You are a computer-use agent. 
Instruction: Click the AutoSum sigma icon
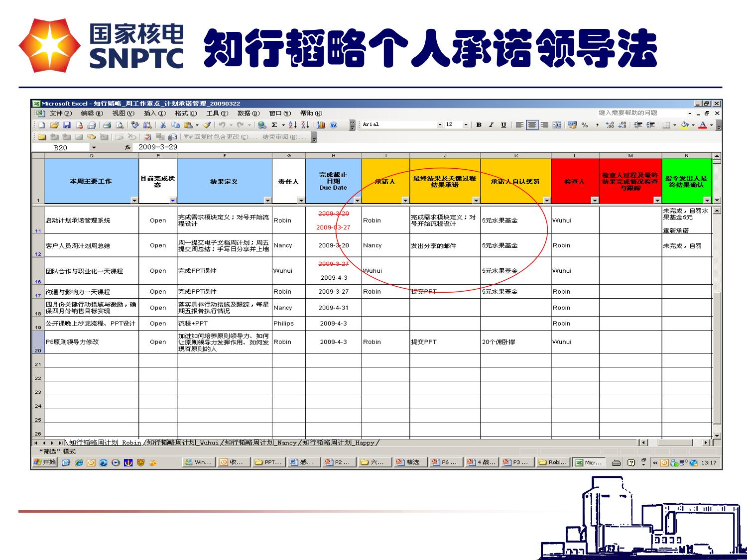tap(274, 125)
